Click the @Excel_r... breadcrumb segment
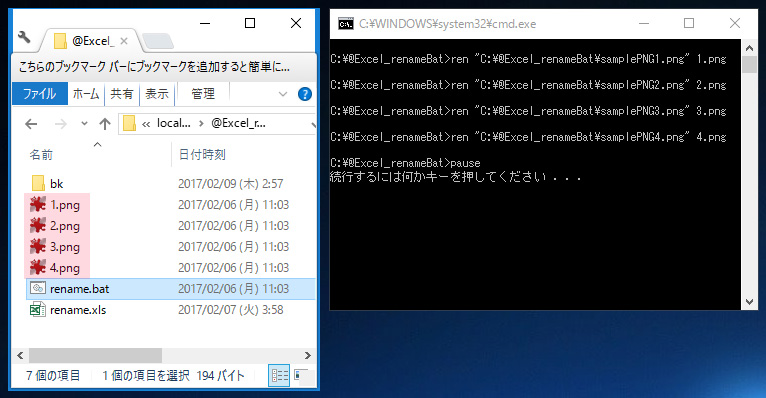766x398 pixels. [238, 123]
